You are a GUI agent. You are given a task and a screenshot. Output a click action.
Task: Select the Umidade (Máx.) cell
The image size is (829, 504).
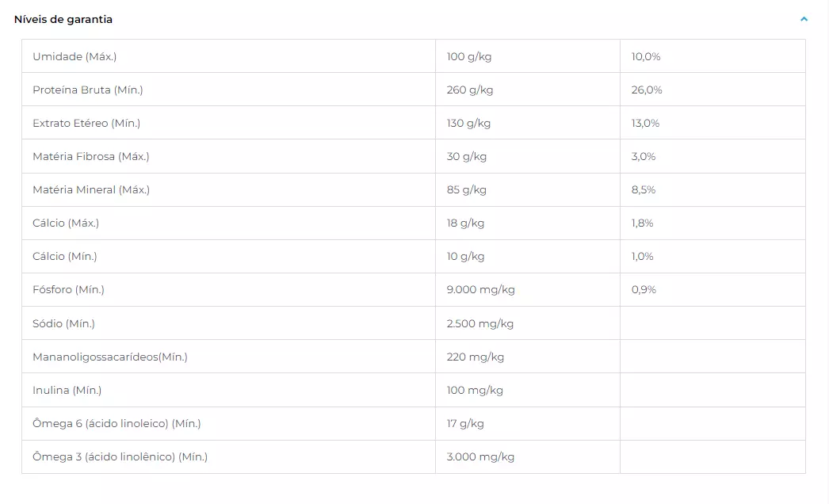228,56
